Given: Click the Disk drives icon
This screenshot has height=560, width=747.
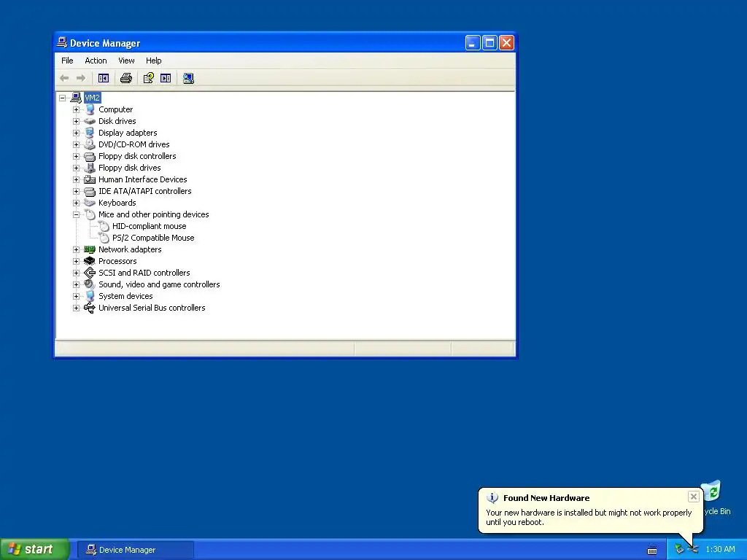Looking at the screenshot, I should click(x=90, y=121).
